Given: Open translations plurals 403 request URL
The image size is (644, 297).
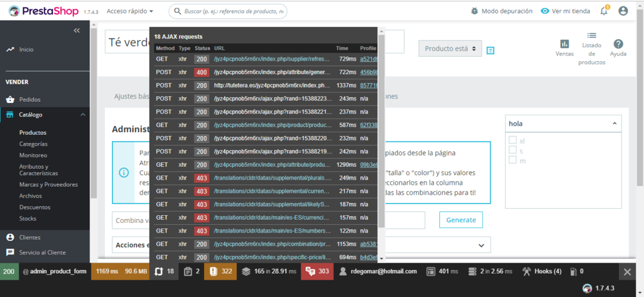Looking at the screenshot, I should coord(272,178).
